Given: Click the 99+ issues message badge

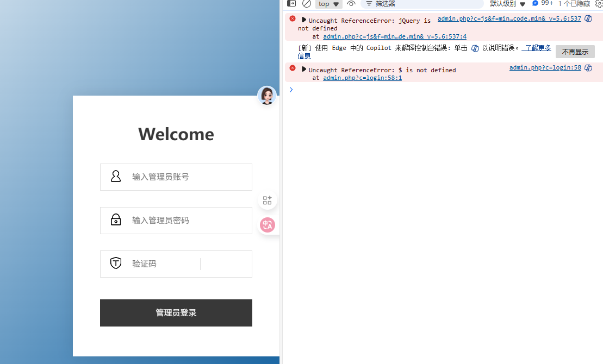Looking at the screenshot, I should [542, 3].
